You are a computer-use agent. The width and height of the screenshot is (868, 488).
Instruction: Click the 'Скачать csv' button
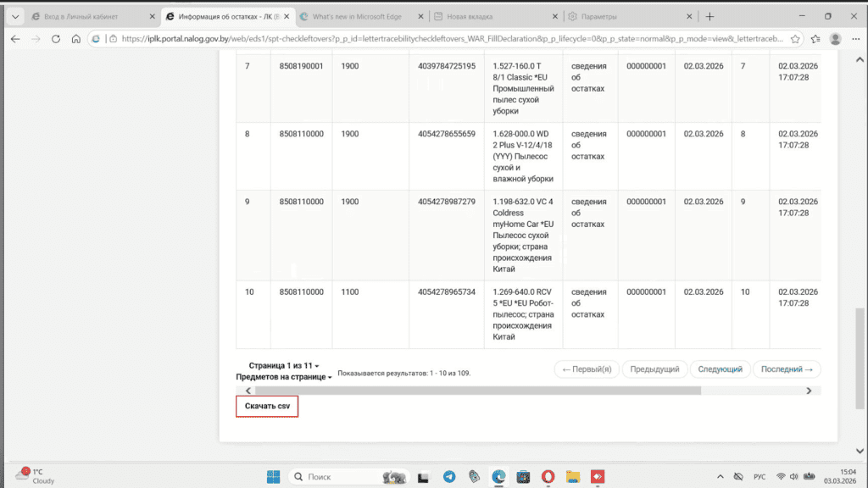tap(266, 406)
